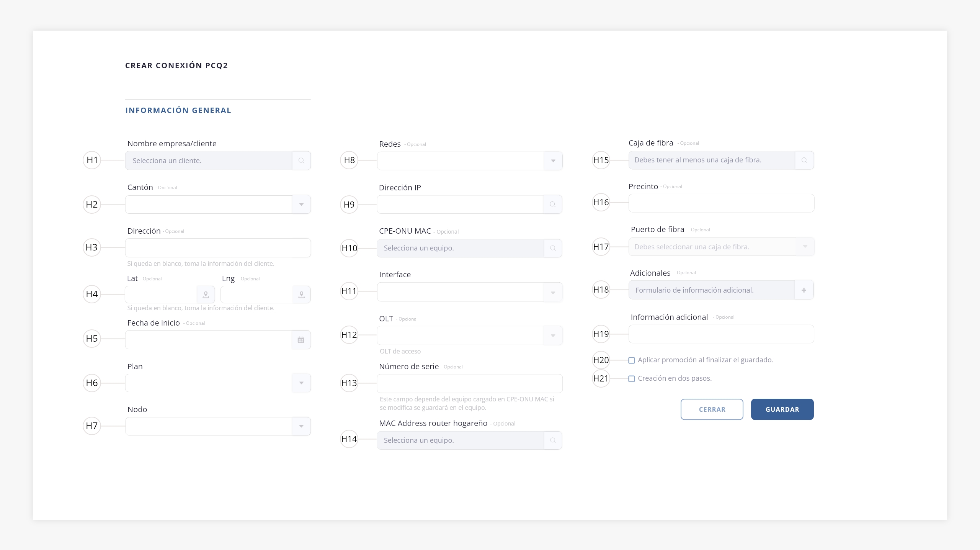Toggle the Creación en dos pasos checkbox
The image size is (980, 550).
click(632, 379)
